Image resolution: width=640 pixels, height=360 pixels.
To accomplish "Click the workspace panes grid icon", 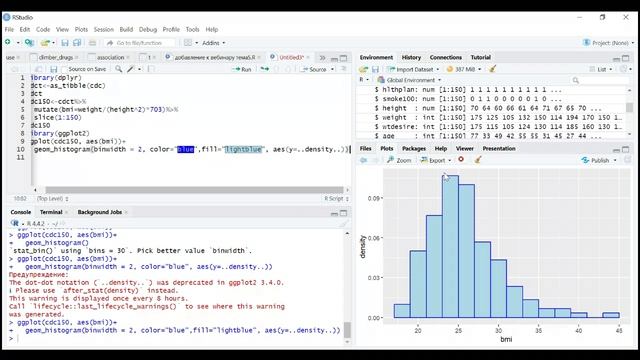I will point(188,42).
